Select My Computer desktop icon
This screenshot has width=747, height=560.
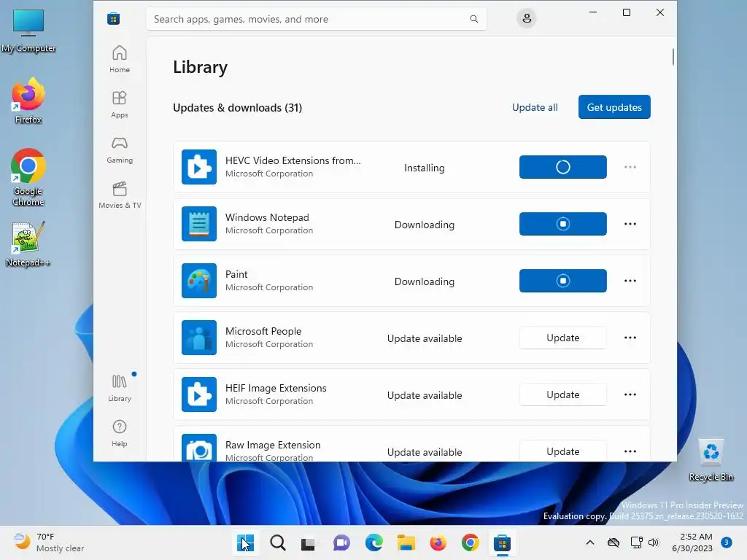click(x=28, y=31)
